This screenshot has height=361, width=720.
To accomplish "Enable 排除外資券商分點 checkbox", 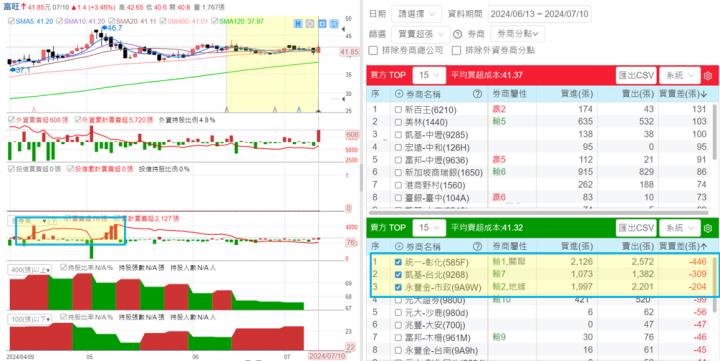I will (456, 51).
